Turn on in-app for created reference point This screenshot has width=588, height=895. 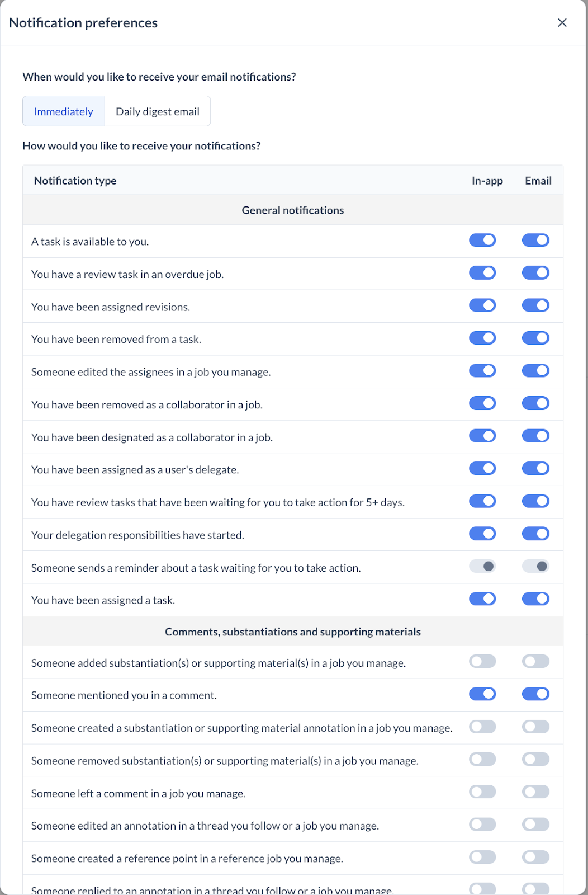point(482,857)
